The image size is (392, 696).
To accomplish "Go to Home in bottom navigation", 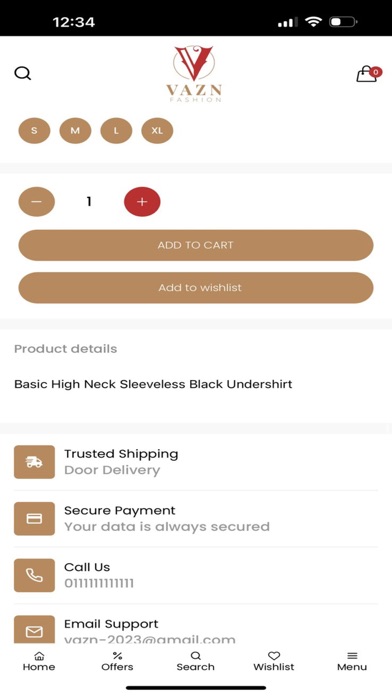I will pos(39,661).
